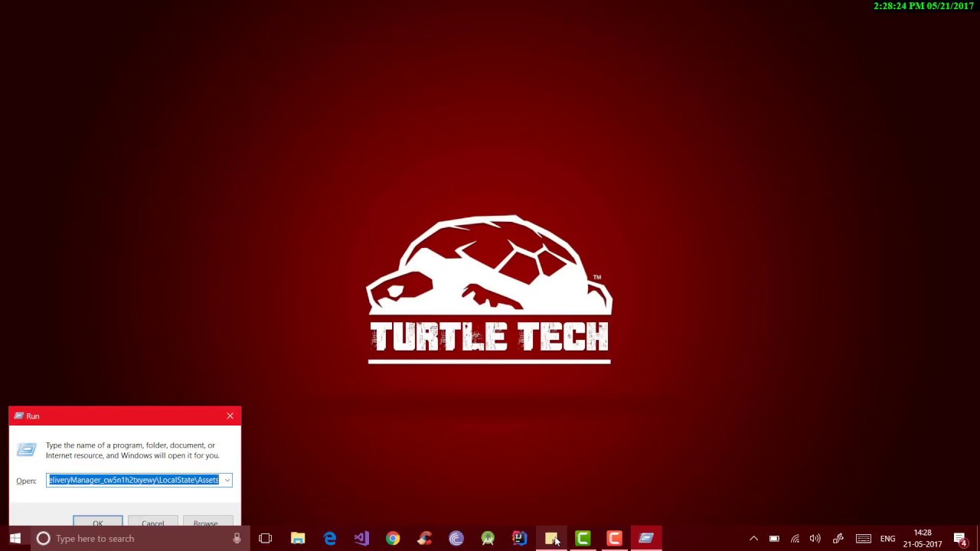This screenshot has height=551, width=980.
Task: Click the Run dialog title bar icon
Action: (x=18, y=416)
